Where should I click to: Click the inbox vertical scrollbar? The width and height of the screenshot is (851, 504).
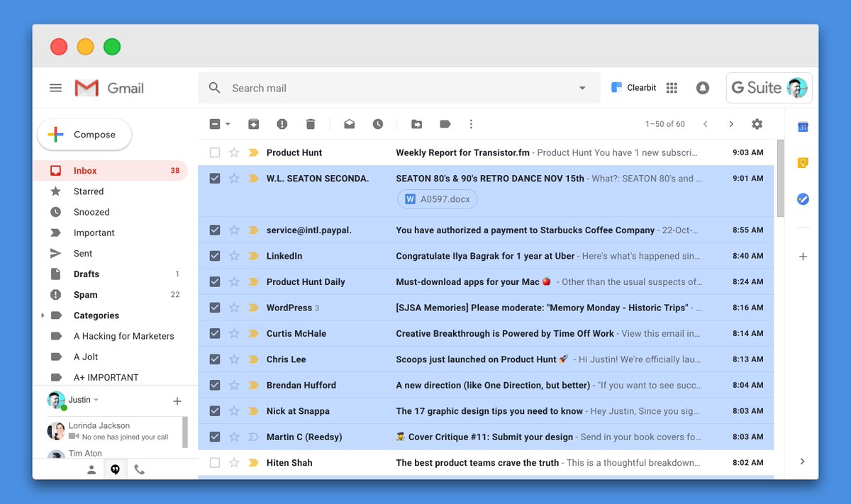tap(781, 177)
